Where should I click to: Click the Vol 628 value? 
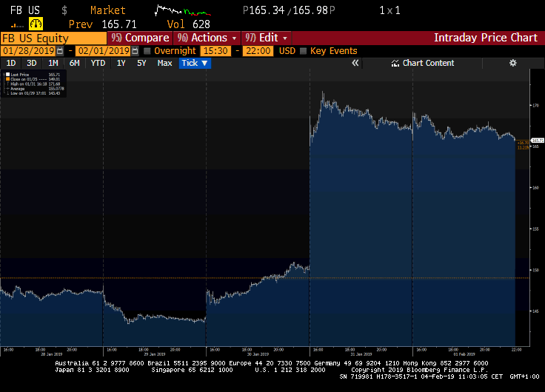[x=201, y=24]
